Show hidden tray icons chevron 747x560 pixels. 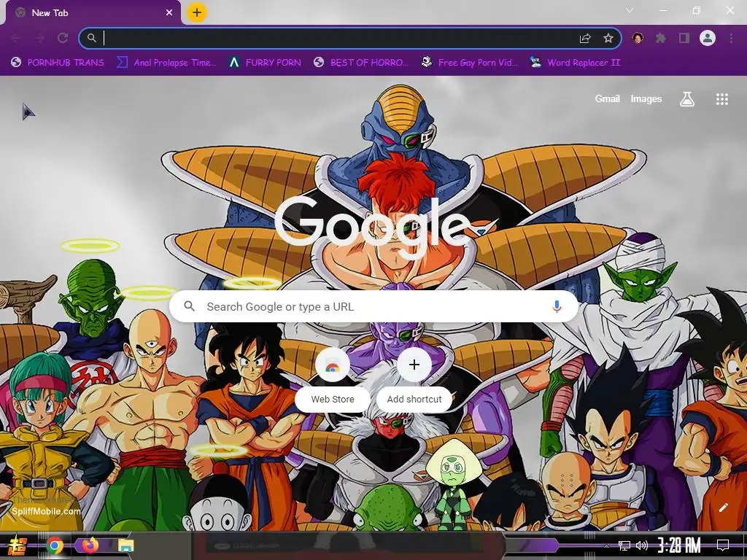coord(606,545)
